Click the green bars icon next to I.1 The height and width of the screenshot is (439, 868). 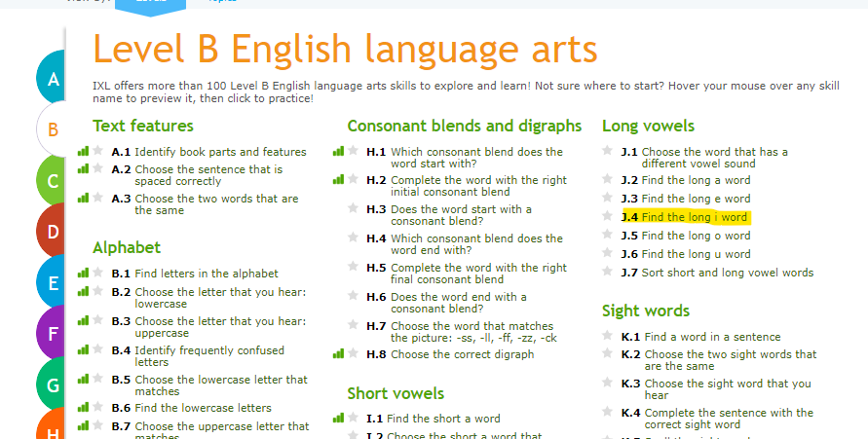click(338, 418)
